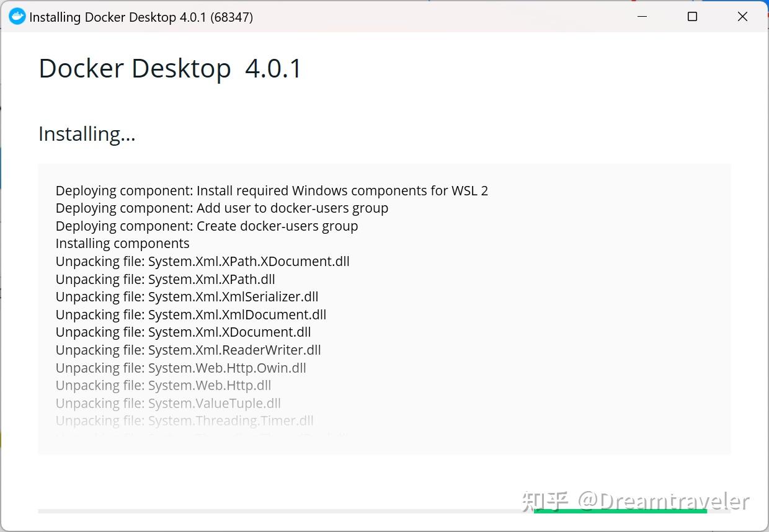Click the maximize icon
The image size is (769, 532).
pyautogui.click(x=692, y=17)
